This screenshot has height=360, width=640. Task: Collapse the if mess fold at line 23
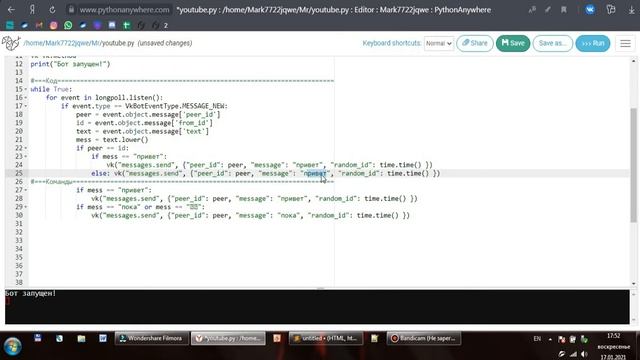click(x=26, y=157)
